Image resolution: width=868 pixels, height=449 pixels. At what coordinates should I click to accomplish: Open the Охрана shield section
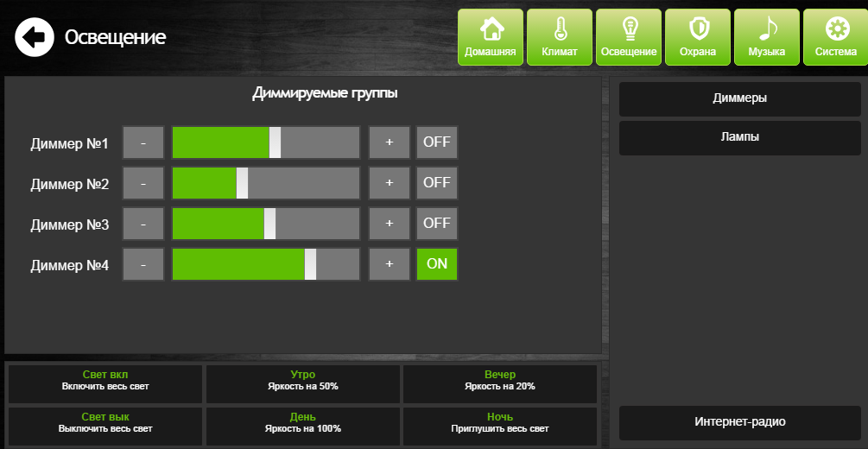click(x=698, y=37)
